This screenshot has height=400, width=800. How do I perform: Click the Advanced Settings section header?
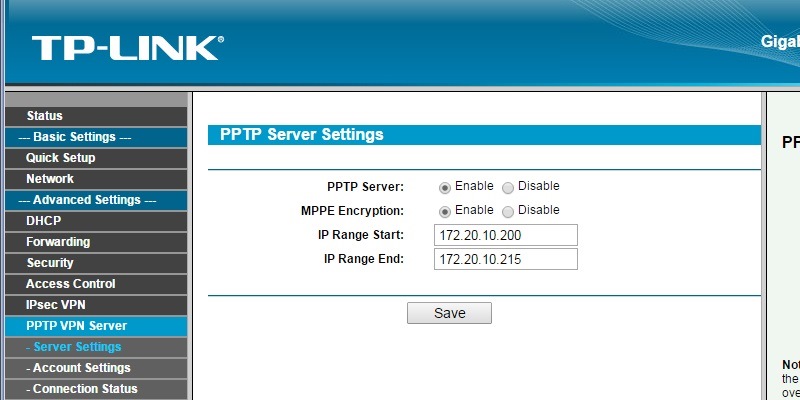[96, 199]
